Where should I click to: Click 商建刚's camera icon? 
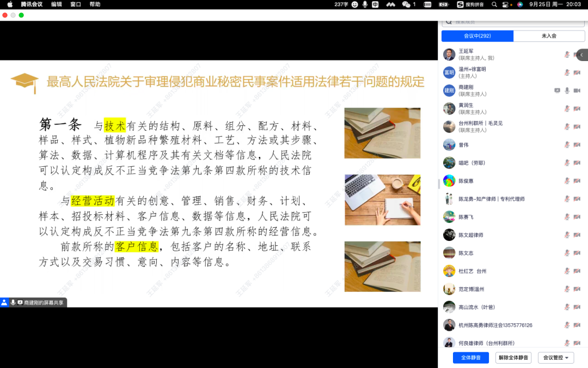576,91
